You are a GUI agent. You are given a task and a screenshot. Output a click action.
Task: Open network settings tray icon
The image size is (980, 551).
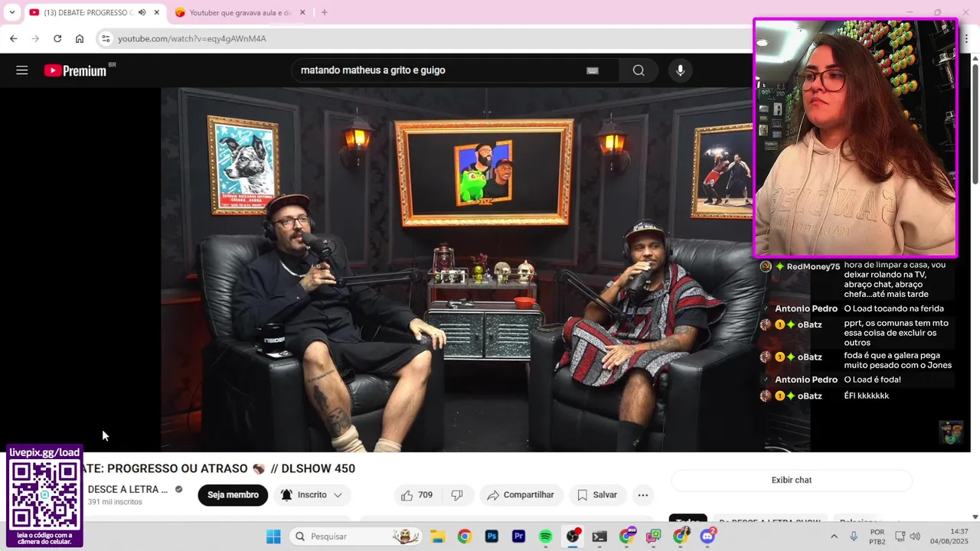click(x=900, y=536)
